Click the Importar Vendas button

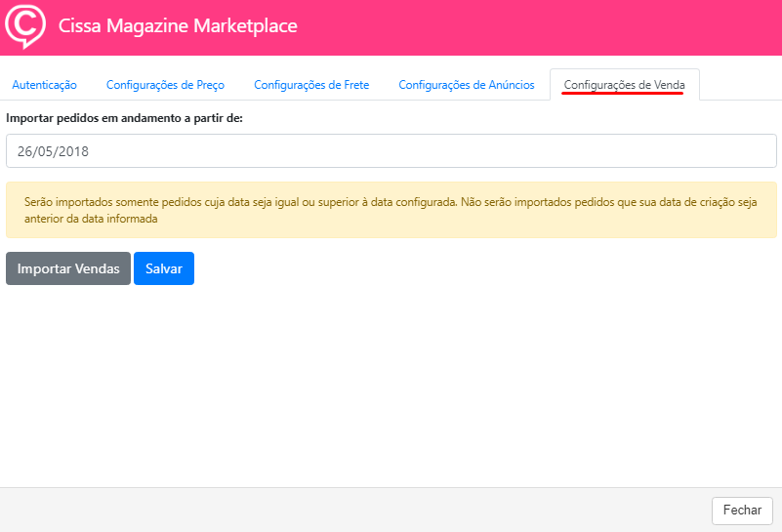point(68,268)
